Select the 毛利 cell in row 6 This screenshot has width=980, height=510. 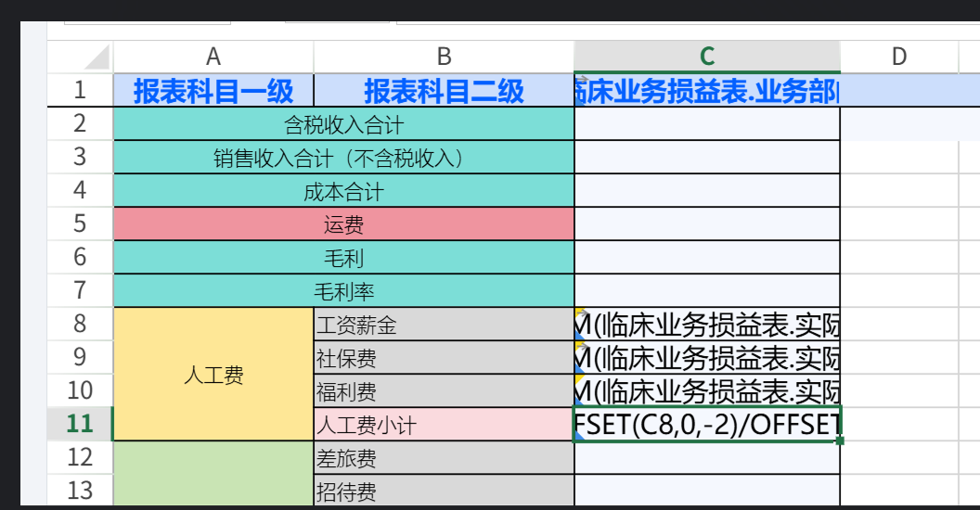click(343, 258)
